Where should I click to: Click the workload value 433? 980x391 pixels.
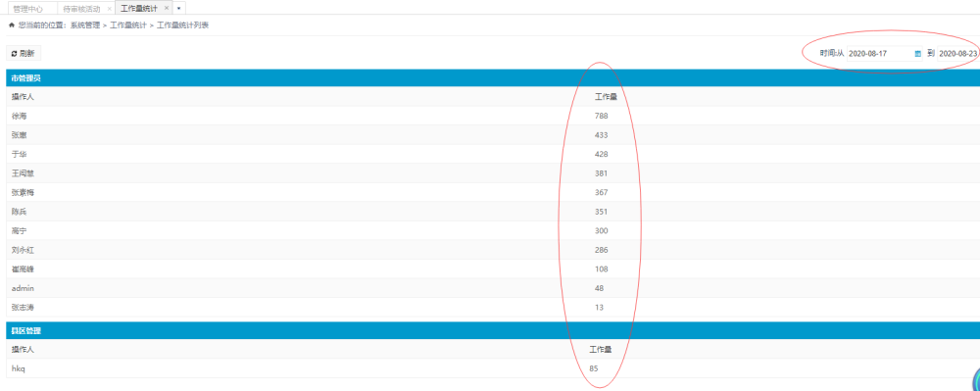tap(602, 135)
